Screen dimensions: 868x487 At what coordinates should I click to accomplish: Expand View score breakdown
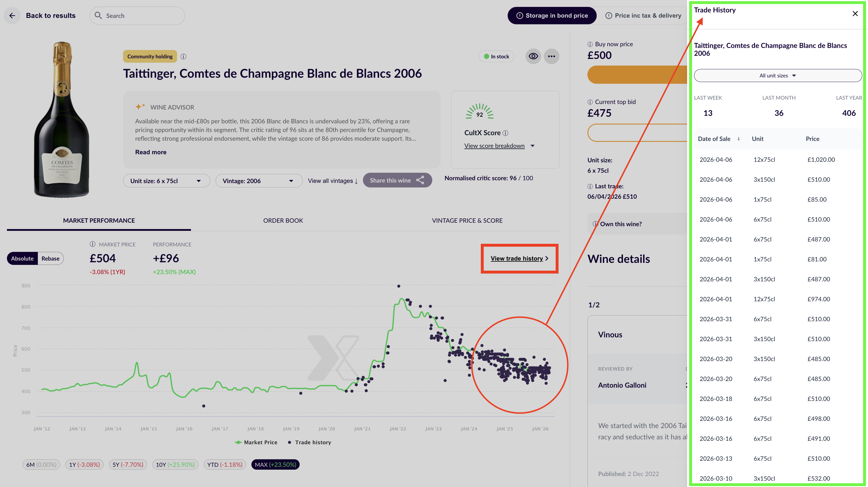click(494, 146)
